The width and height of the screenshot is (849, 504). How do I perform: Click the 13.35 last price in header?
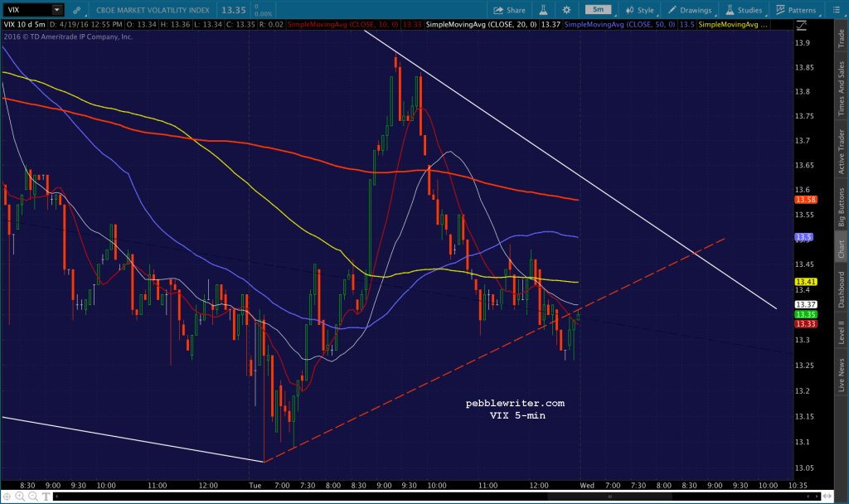pos(233,10)
